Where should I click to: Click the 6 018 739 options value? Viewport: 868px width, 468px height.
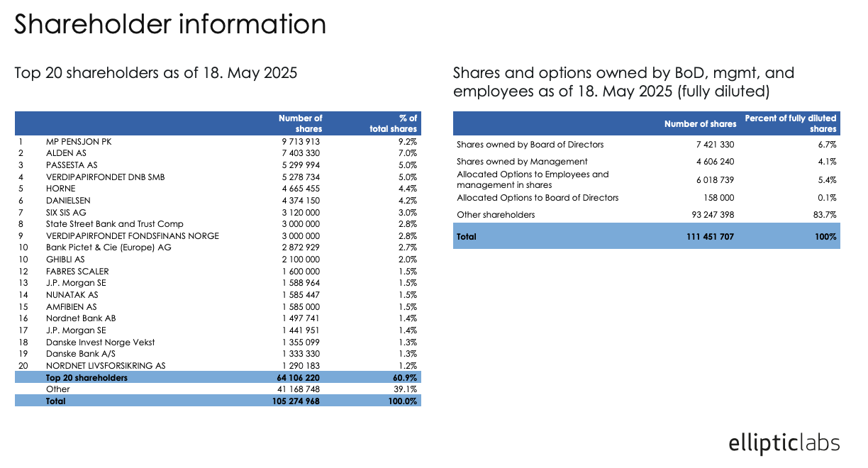[x=713, y=181]
